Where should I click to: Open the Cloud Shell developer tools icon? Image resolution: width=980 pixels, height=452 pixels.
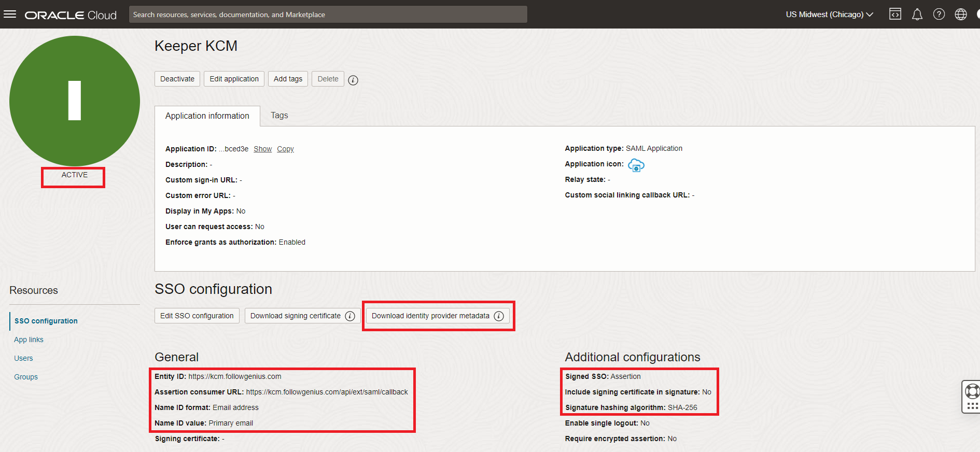click(895, 15)
